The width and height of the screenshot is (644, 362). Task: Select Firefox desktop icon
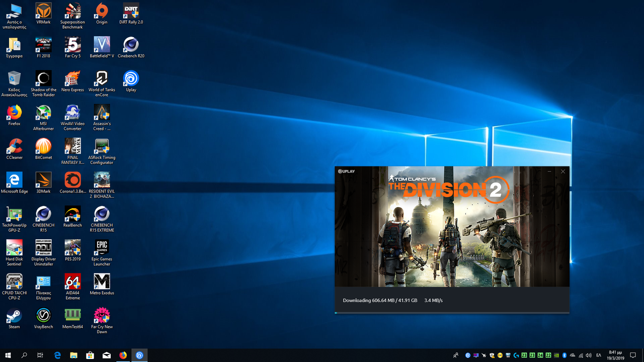tap(14, 115)
